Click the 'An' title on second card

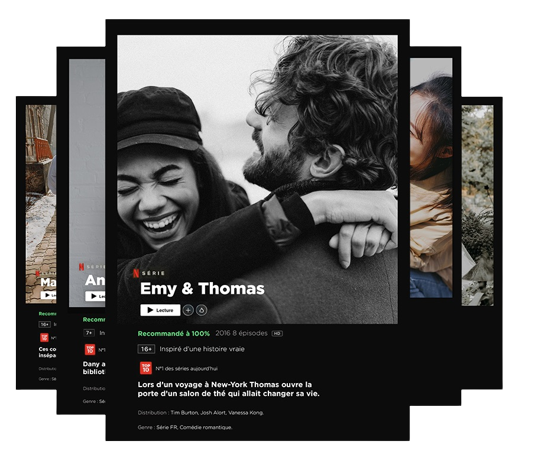(95, 280)
